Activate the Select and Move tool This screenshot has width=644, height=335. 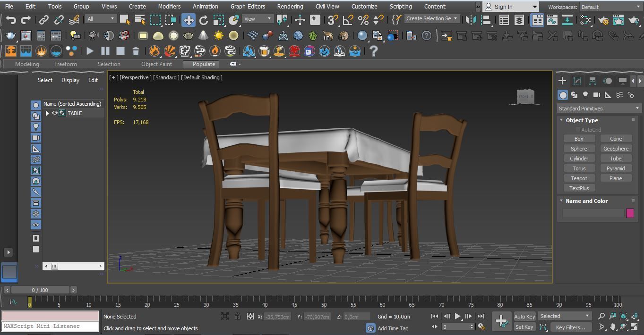[x=189, y=20]
